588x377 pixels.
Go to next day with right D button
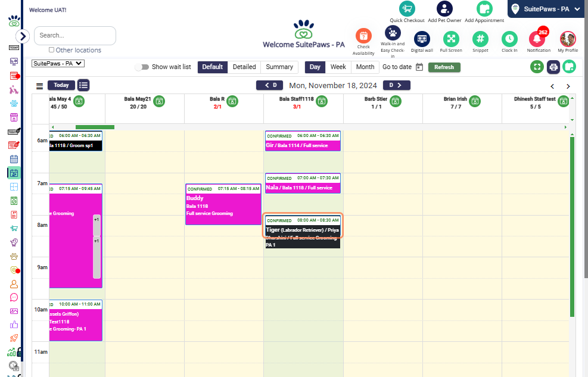[x=396, y=85]
